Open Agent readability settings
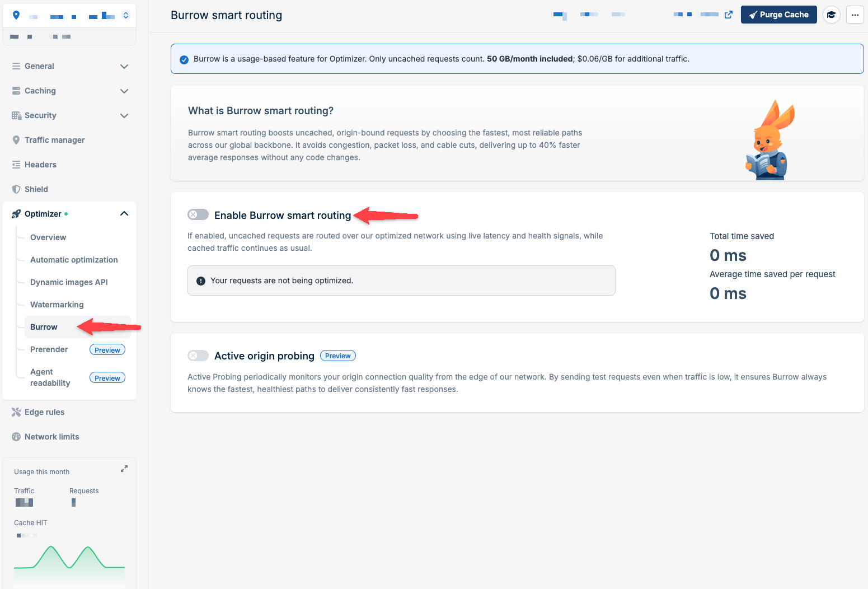868x589 pixels. (x=50, y=377)
